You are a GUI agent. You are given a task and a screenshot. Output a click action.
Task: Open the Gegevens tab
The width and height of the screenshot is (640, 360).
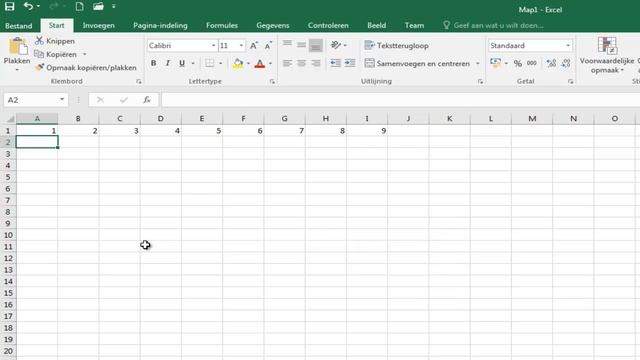click(x=273, y=25)
